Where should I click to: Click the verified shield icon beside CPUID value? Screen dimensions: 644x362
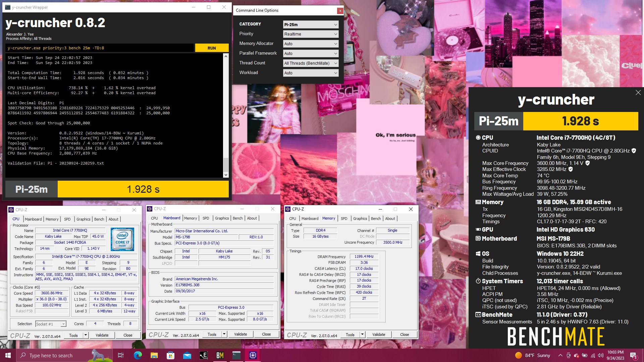coord(634,151)
